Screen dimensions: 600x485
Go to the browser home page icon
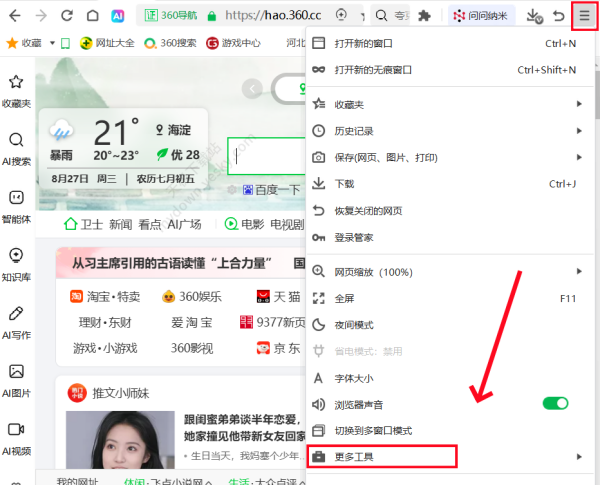[92, 16]
